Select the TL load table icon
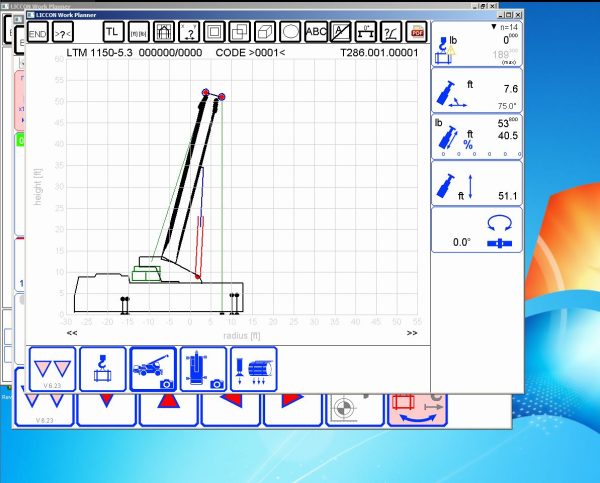Image resolution: width=600 pixels, height=483 pixels. [113, 32]
